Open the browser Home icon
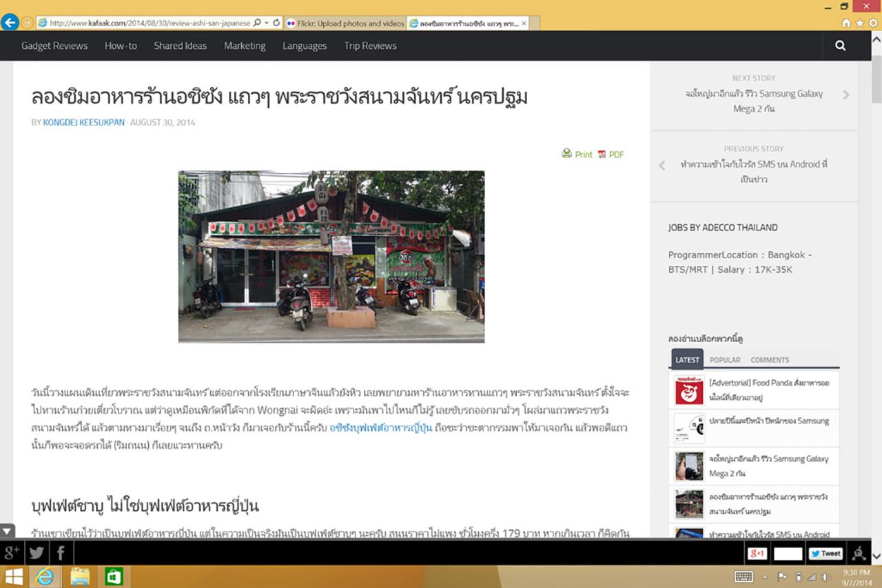Screen dimensions: 882x588 (846, 23)
